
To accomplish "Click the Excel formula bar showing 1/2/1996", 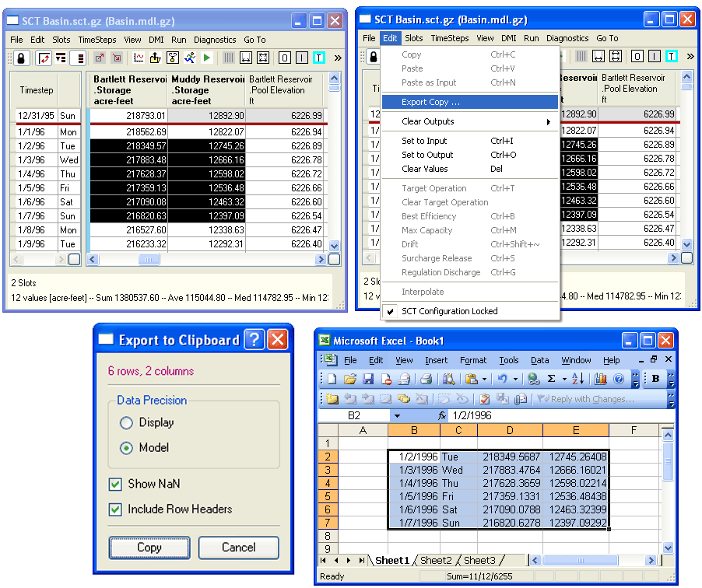I will [x=562, y=415].
